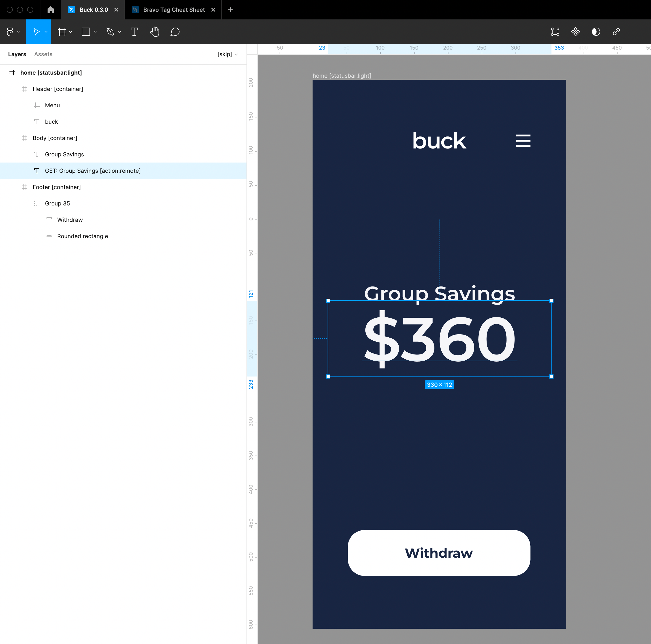
Task: Select the Move tool
Action: (x=36, y=32)
